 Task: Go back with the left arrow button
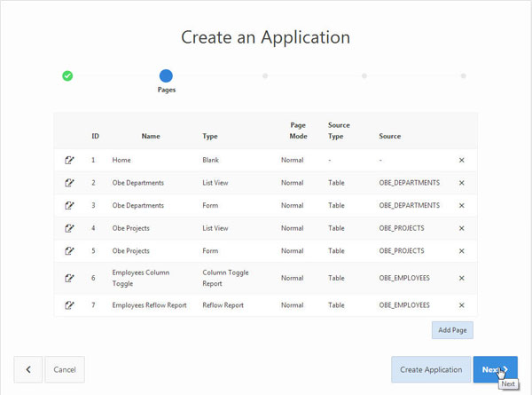point(27,369)
